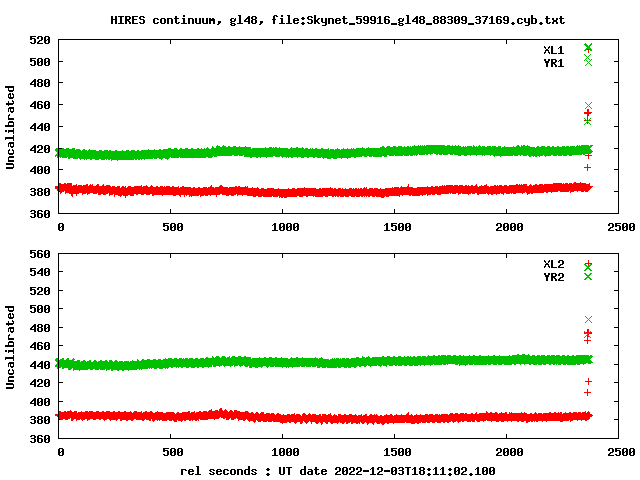Click the green cross marker beside the YR2 legend
640x480 pixels.
[588, 277]
